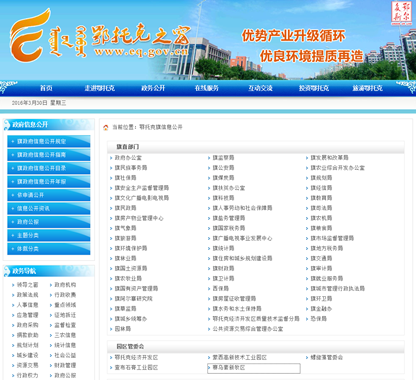This screenshot has width=416, height=380.
Task: Open the 旗民族事务局 department link
Action: 131,168
